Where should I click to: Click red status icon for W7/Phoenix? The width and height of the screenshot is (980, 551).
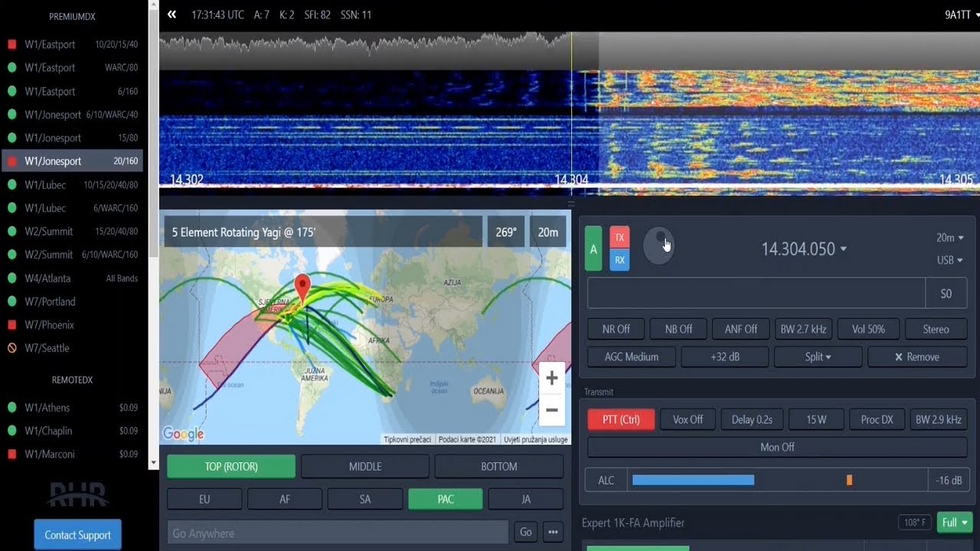click(11, 324)
